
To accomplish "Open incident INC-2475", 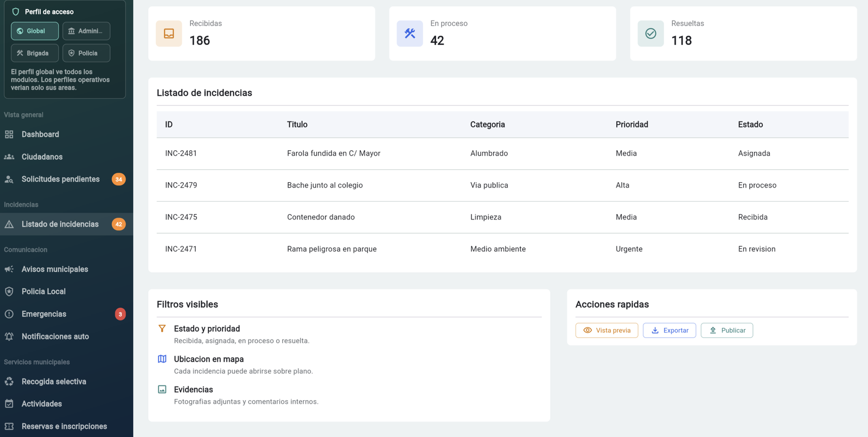I will coord(181,217).
